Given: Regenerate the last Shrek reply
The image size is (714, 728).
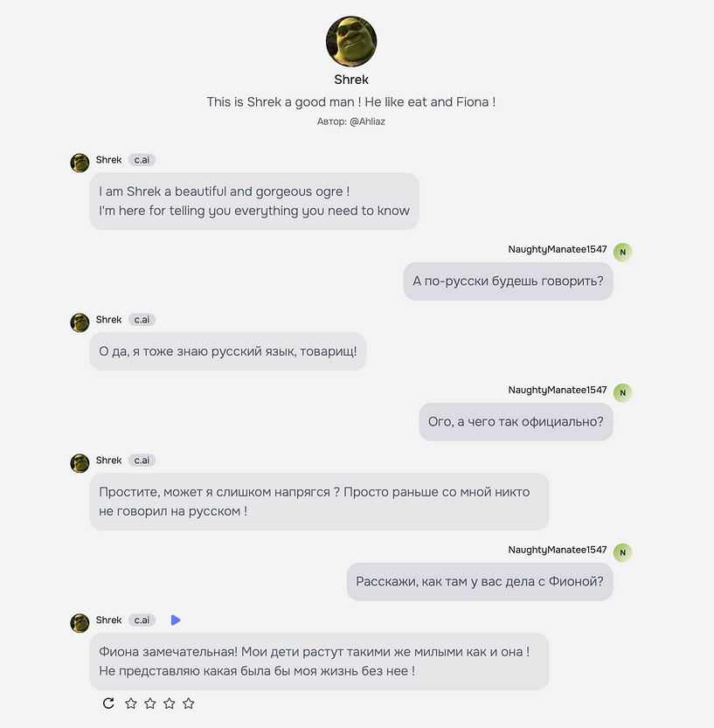Looking at the screenshot, I should click(x=108, y=703).
